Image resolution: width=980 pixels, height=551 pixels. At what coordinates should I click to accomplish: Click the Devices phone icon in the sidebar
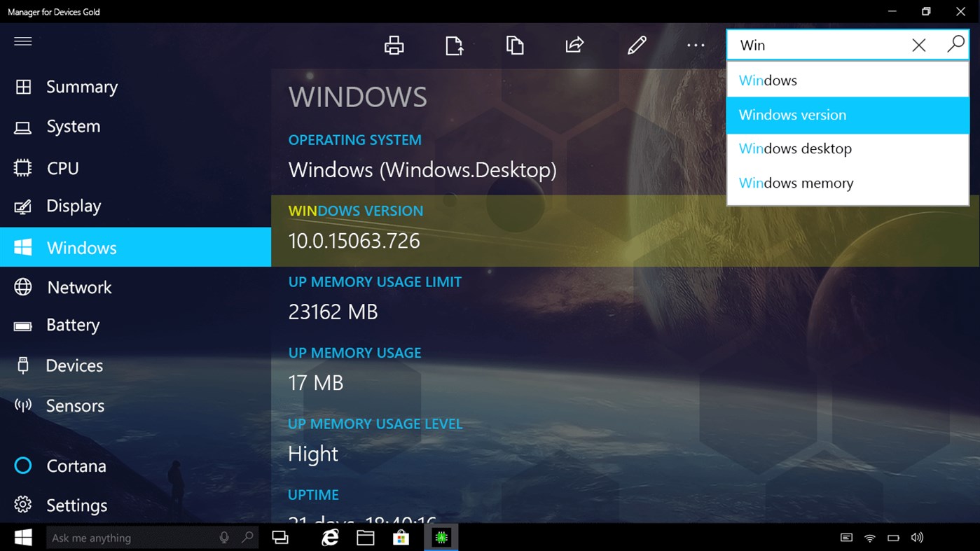point(24,365)
